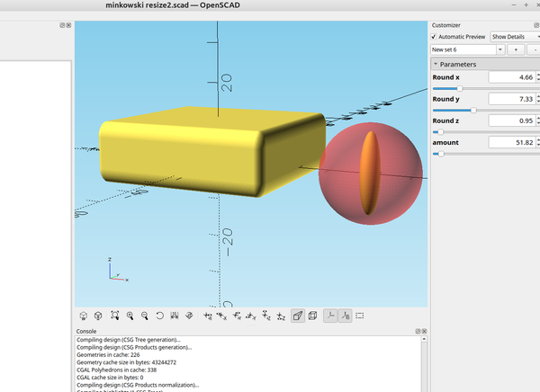Undock the Console panel
The height and width of the screenshot is (392, 540).
(x=418, y=331)
